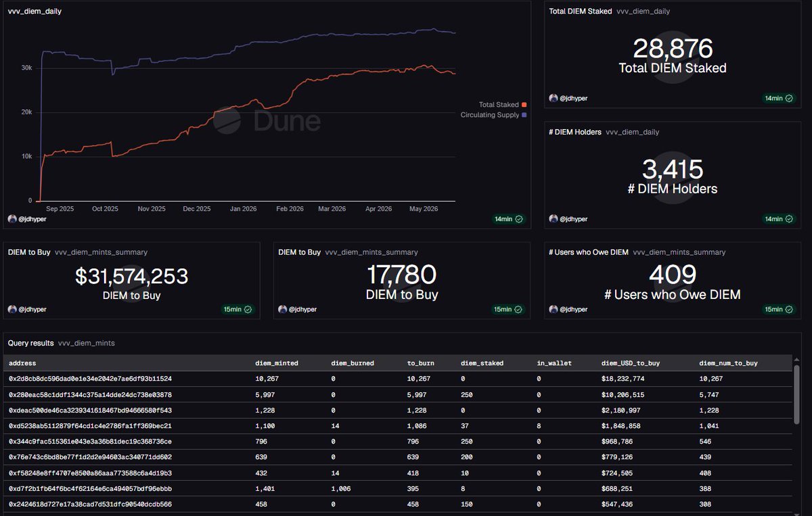The image size is (812, 516).
Task: Click the vvv_diem_daily chart title
Action: coord(35,11)
